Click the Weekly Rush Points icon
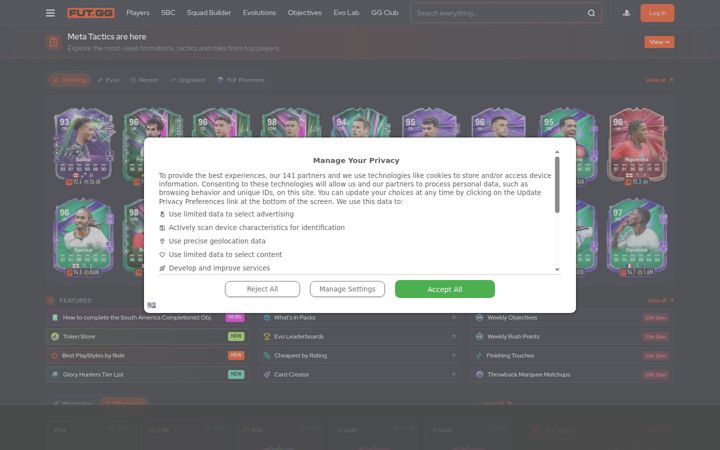 click(x=479, y=337)
